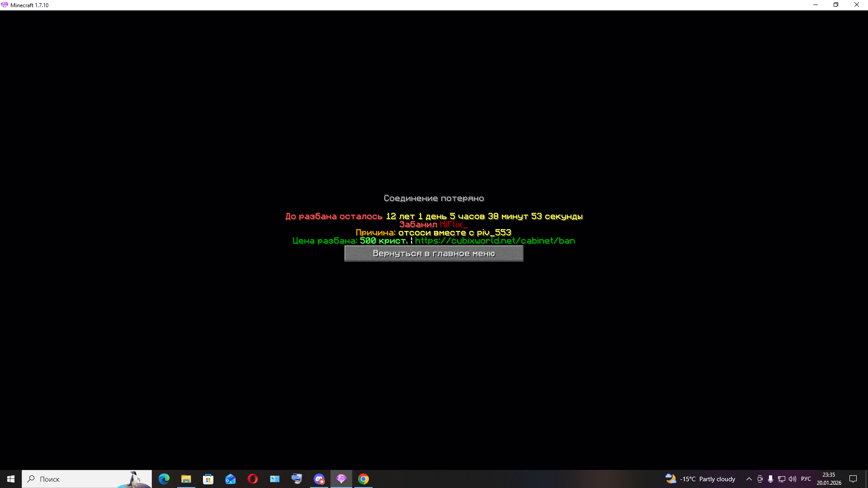
Task: Open Microsoft Edge from the taskbar
Action: click(x=164, y=479)
